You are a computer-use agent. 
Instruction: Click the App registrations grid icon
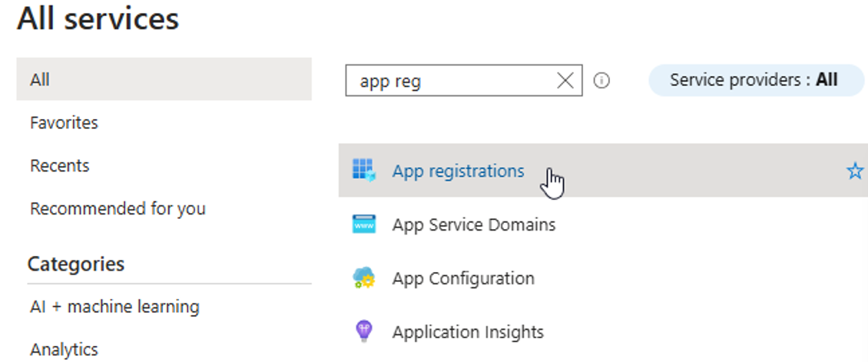click(x=363, y=171)
